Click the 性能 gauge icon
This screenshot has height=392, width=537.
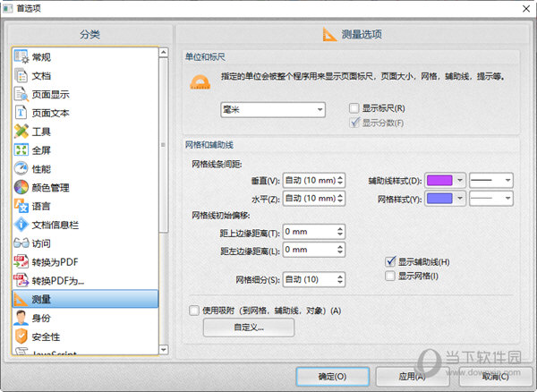(x=21, y=168)
